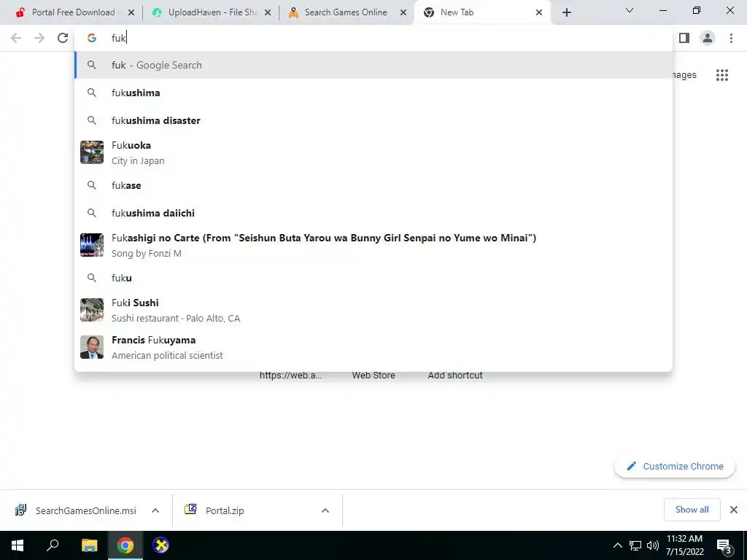The image size is (747, 560).
Task: Select Fukuoka City in Japan suggestion
Action: [x=373, y=153]
